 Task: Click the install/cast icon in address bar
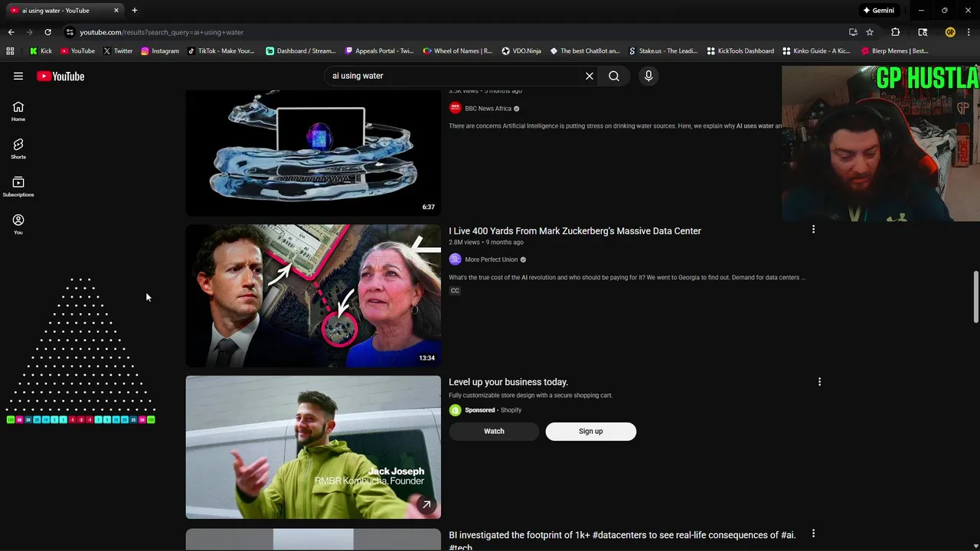tap(853, 32)
